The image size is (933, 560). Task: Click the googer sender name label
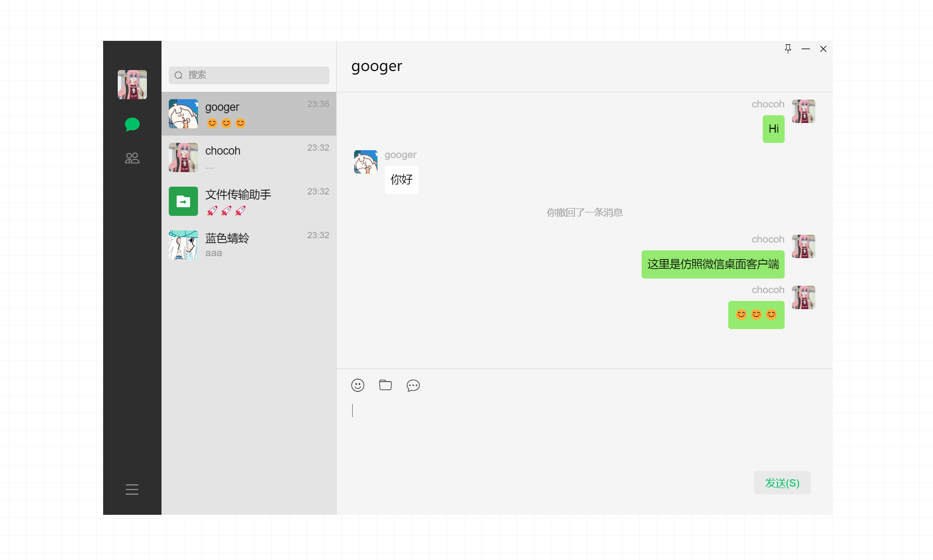tap(400, 155)
